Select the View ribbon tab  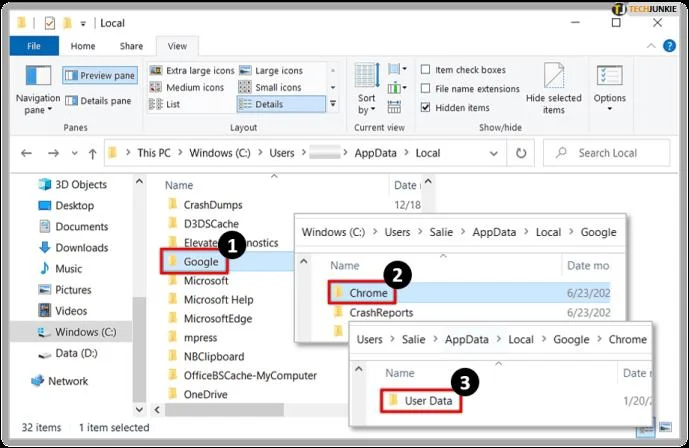(177, 46)
